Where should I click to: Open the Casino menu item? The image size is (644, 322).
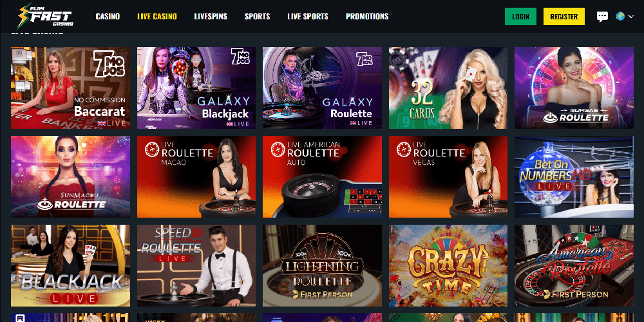click(x=108, y=17)
